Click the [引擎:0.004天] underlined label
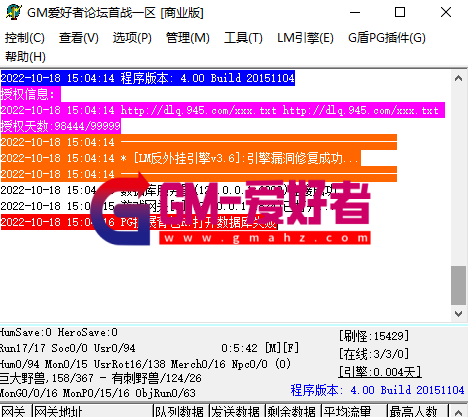 coord(380,372)
